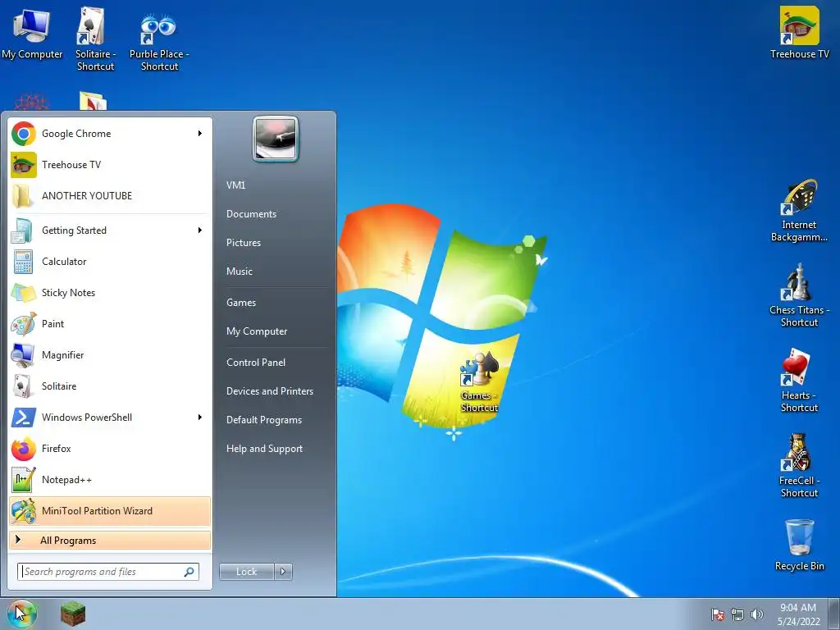Click Search programs and files box
Screen dimensions: 840x630
(x=108, y=572)
